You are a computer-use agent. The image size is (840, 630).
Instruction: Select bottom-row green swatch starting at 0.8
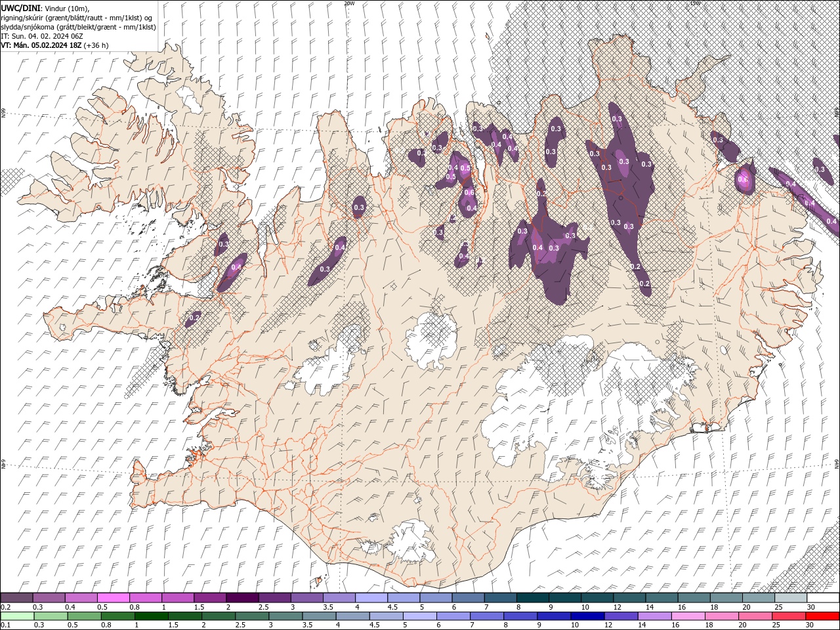pos(117,616)
